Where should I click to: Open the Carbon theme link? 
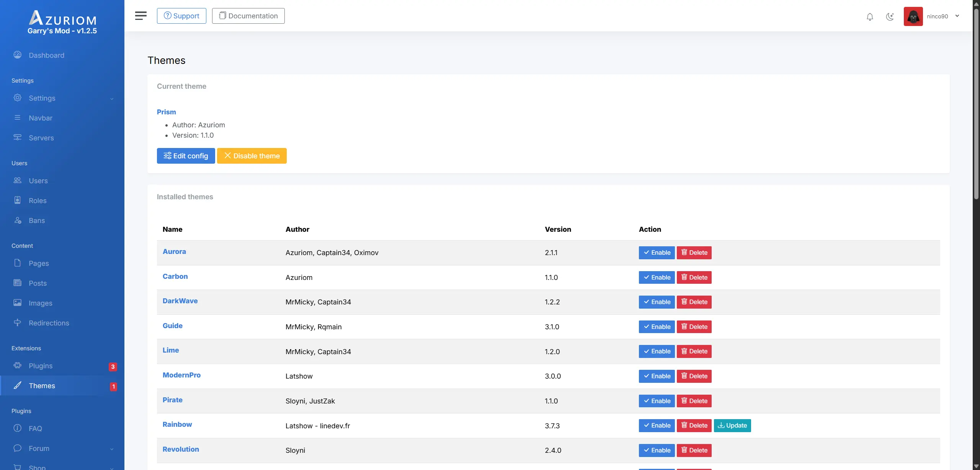point(175,276)
